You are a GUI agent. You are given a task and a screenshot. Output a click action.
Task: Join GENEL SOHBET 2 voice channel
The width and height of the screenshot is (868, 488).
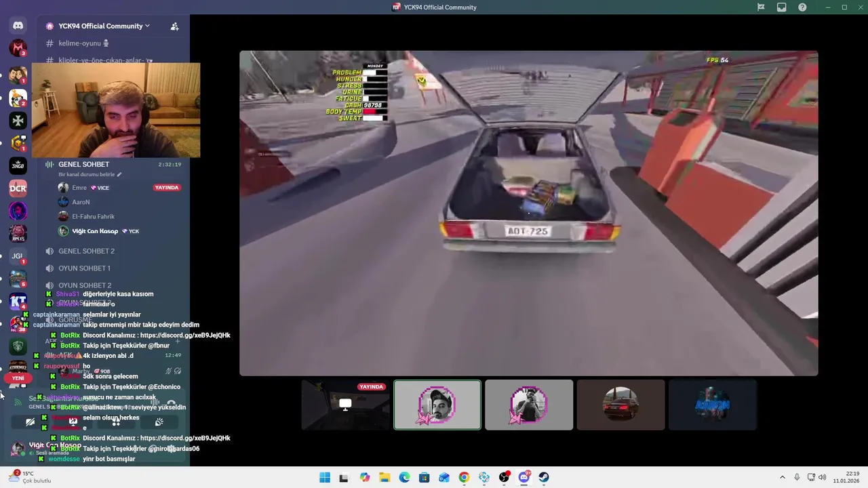coord(86,251)
